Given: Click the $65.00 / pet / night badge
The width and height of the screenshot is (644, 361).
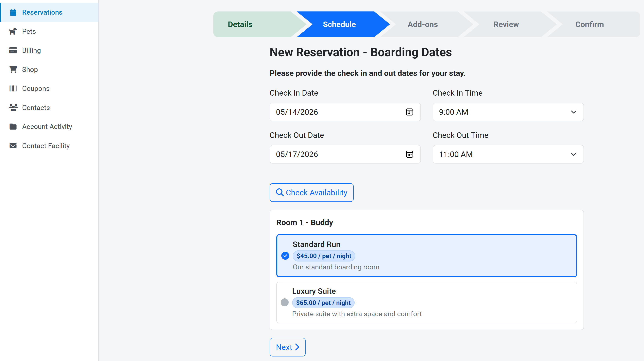Looking at the screenshot, I should click(323, 303).
